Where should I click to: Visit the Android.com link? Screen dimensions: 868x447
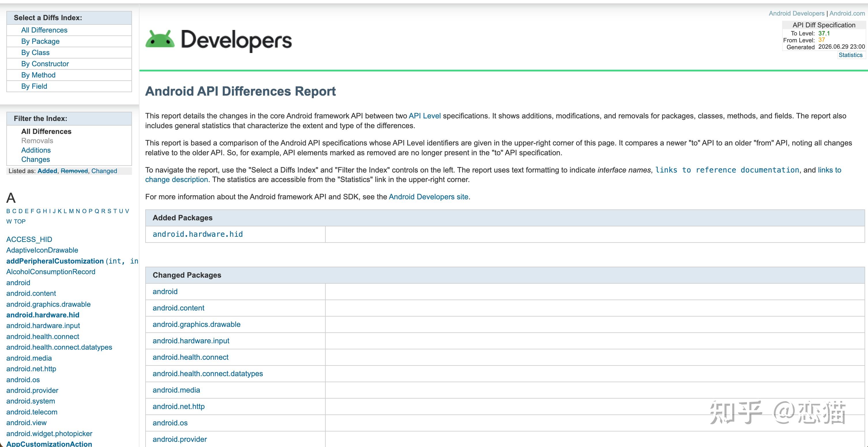click(847, 14)
